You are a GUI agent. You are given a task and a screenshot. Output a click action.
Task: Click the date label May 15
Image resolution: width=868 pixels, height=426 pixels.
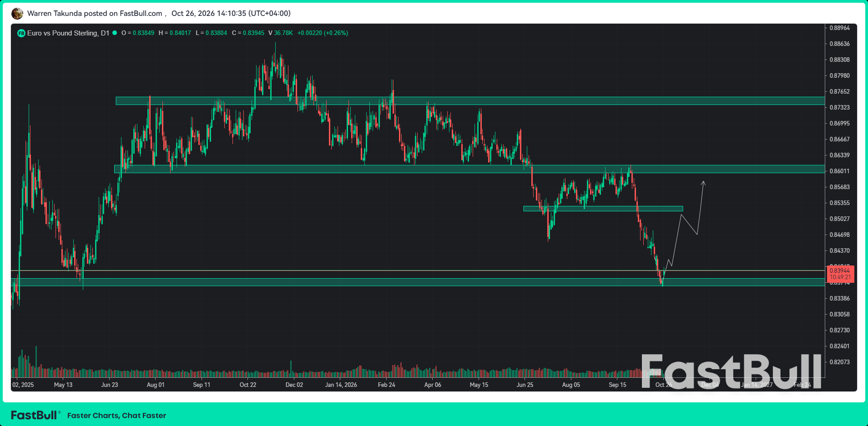(479, 385)
